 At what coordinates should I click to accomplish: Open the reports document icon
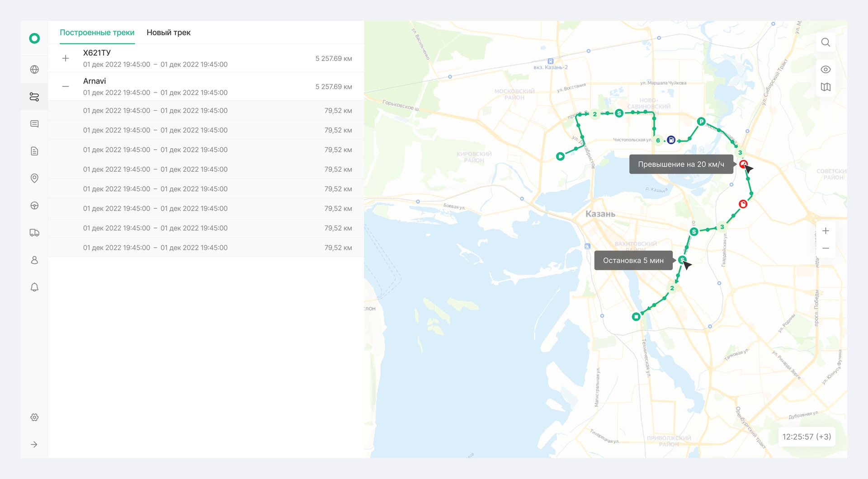pos(34,151)
